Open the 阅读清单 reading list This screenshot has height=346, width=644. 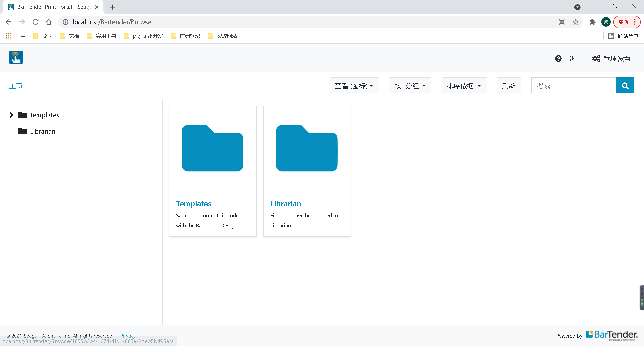pos(623,36)
